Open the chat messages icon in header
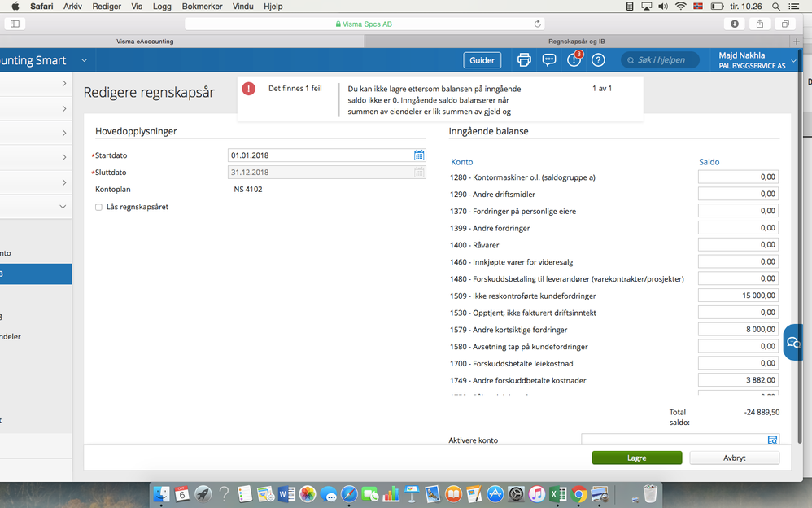The height and width of the screenshot is (508, 812). [549, 60]
